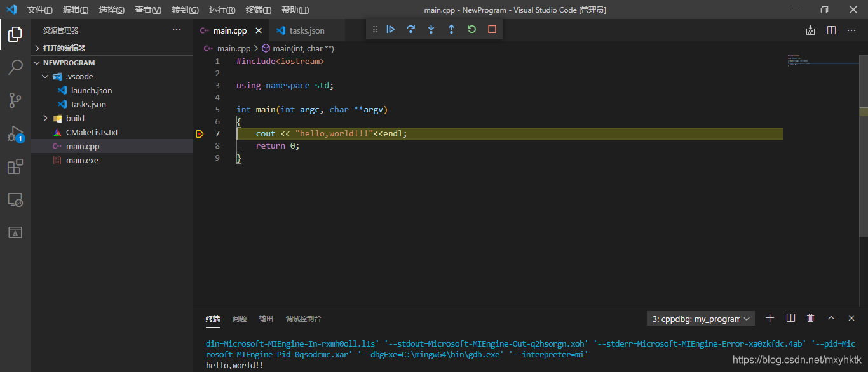Image resolution: width=868 pixels, height=372 pixels.
Task: Open the Remote Explorer view
Action: coord(15,200)
